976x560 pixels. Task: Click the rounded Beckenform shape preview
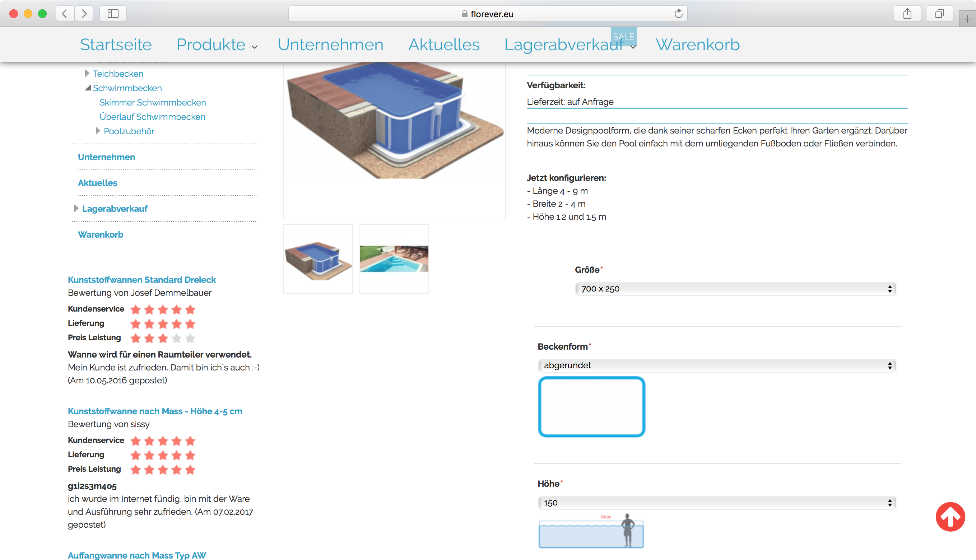coord(591,406)
